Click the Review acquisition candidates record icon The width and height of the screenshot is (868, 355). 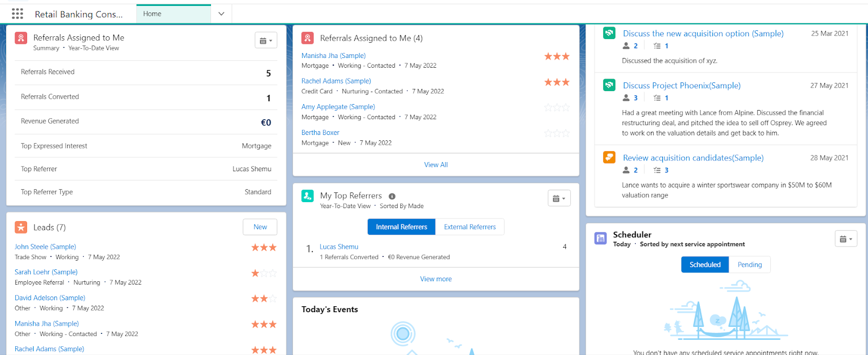pos(609,157)
